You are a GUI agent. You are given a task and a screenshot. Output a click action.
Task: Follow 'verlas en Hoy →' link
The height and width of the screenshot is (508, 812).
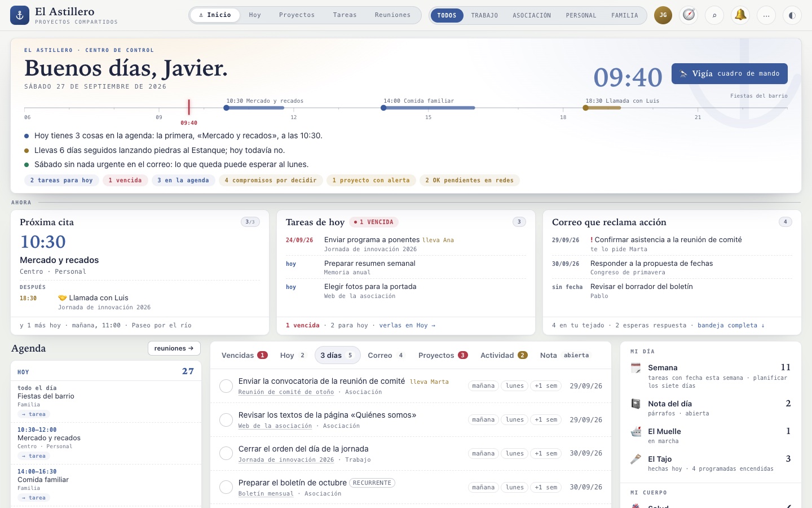point(407,326)
